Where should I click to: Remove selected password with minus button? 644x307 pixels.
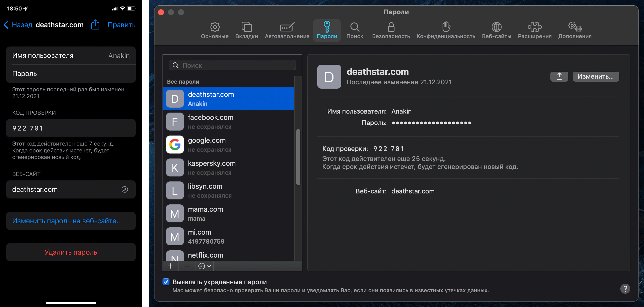[x=187, y=266]
